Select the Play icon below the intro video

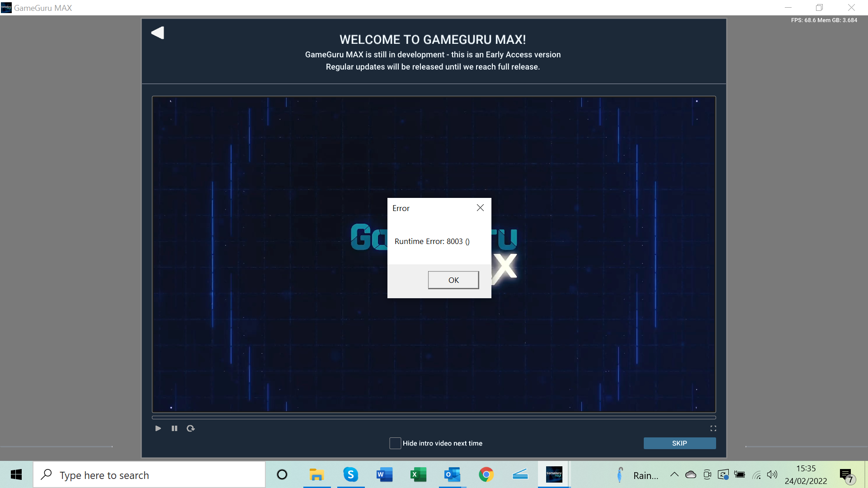[x=158, y=428]
